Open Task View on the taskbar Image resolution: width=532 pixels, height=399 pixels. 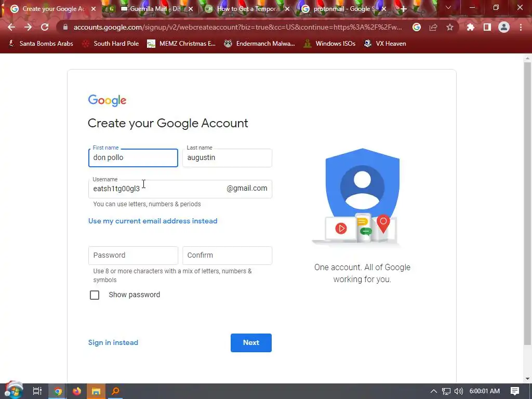(x=37, y=391)
